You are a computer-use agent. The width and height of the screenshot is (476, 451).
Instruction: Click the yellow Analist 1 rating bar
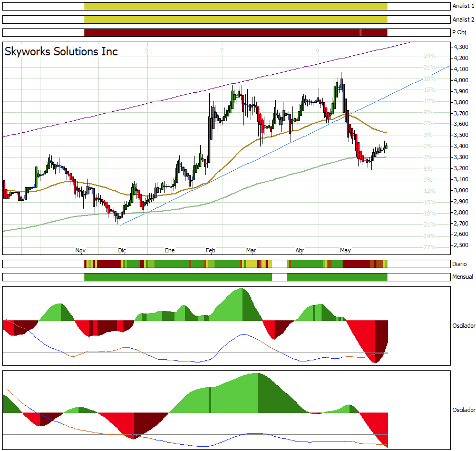pyautogui.click(x=236, y=6)
